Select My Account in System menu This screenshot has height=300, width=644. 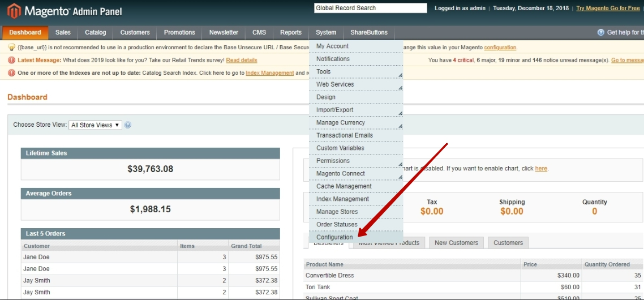click(356, 46)
